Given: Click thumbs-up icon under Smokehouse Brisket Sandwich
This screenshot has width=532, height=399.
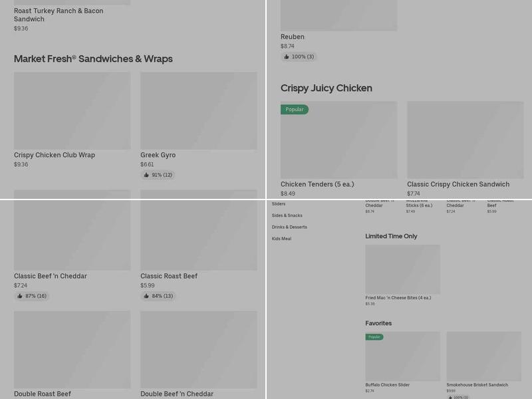Looking at the screenshot, I should click(451, 397).
